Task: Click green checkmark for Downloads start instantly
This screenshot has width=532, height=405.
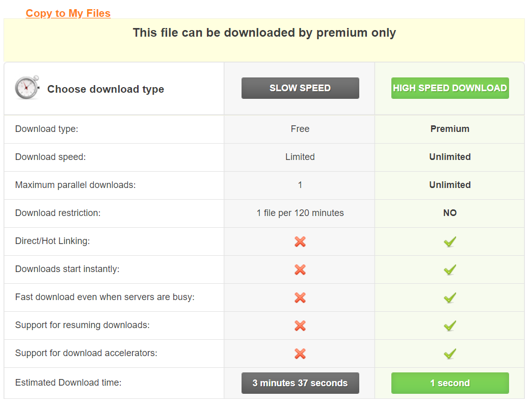Action: click(x=450, y=269)
